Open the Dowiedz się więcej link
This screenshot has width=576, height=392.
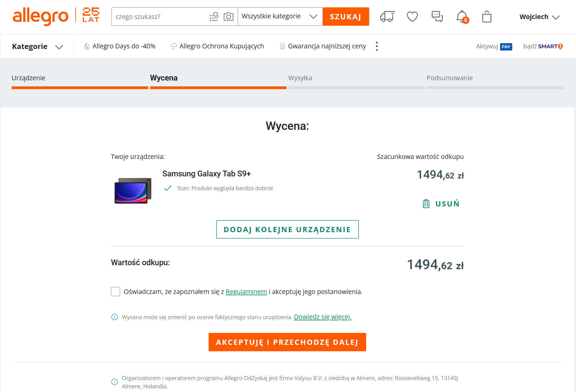coord(322,317)
